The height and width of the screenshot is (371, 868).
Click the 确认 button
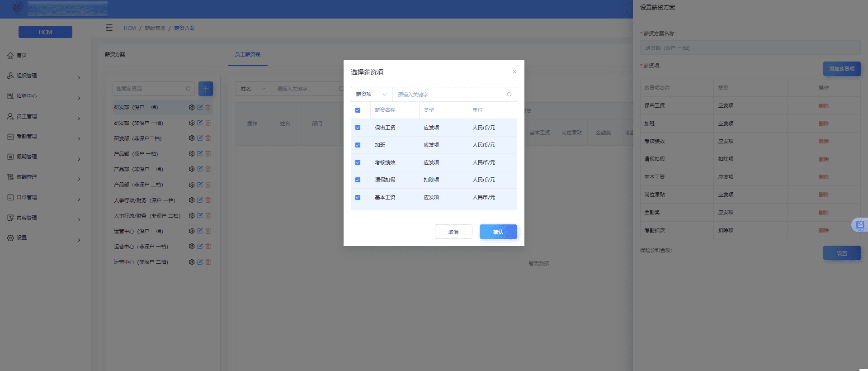(x=498, y=232)
